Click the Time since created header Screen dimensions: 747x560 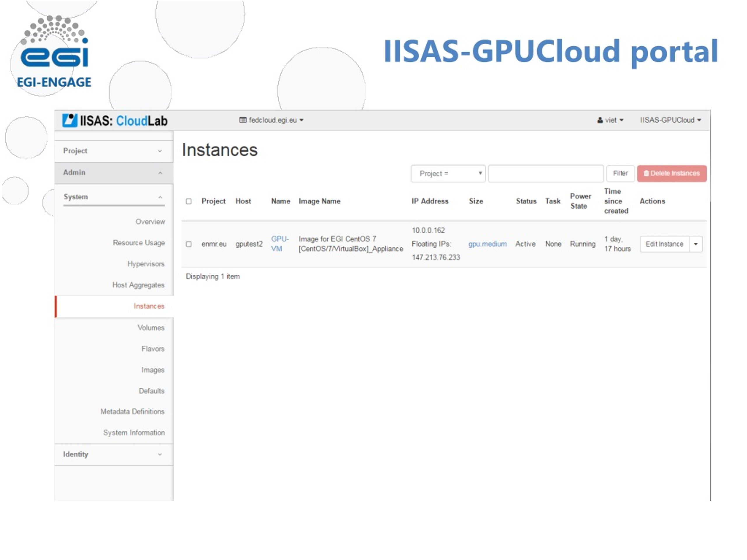click(x=616, y=201)
